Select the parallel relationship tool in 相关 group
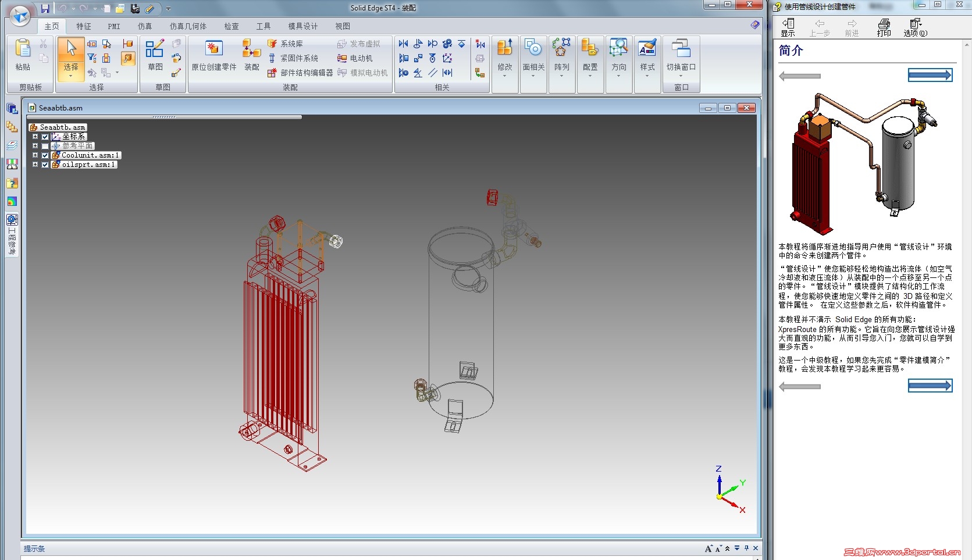 432,73
